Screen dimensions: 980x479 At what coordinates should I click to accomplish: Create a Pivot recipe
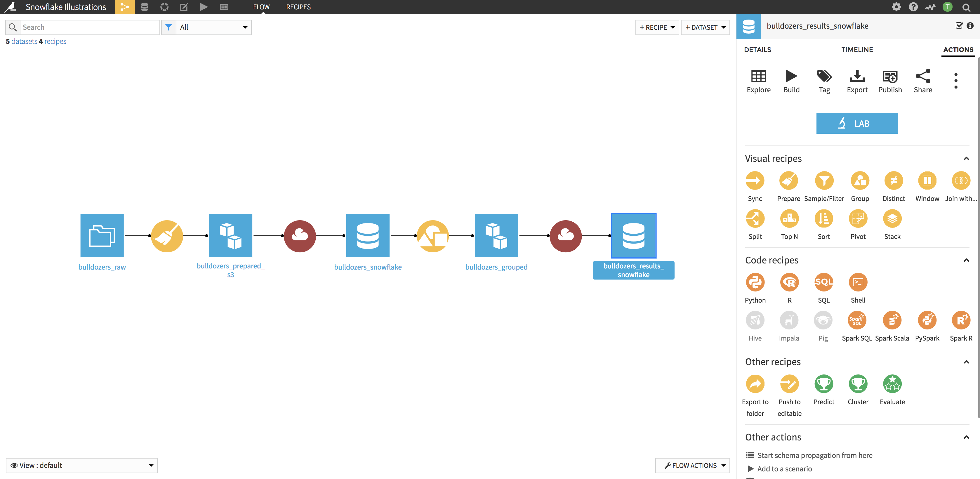coord(858,218)
